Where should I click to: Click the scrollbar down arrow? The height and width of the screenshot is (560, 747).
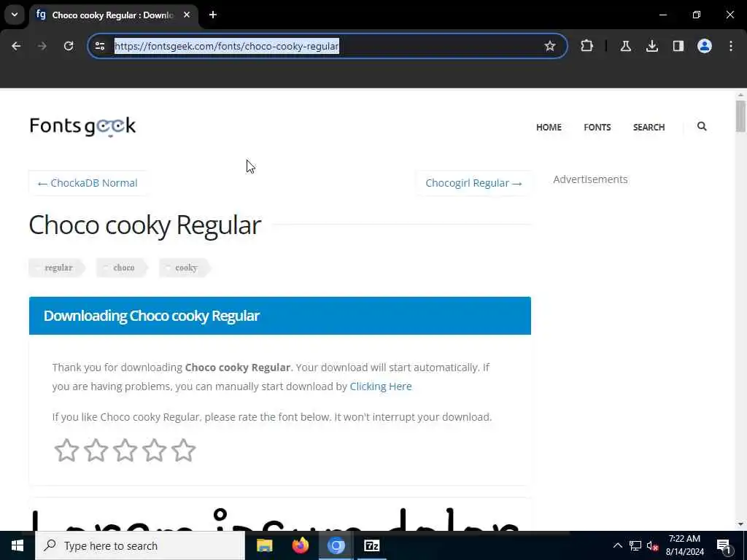[740, 524]
